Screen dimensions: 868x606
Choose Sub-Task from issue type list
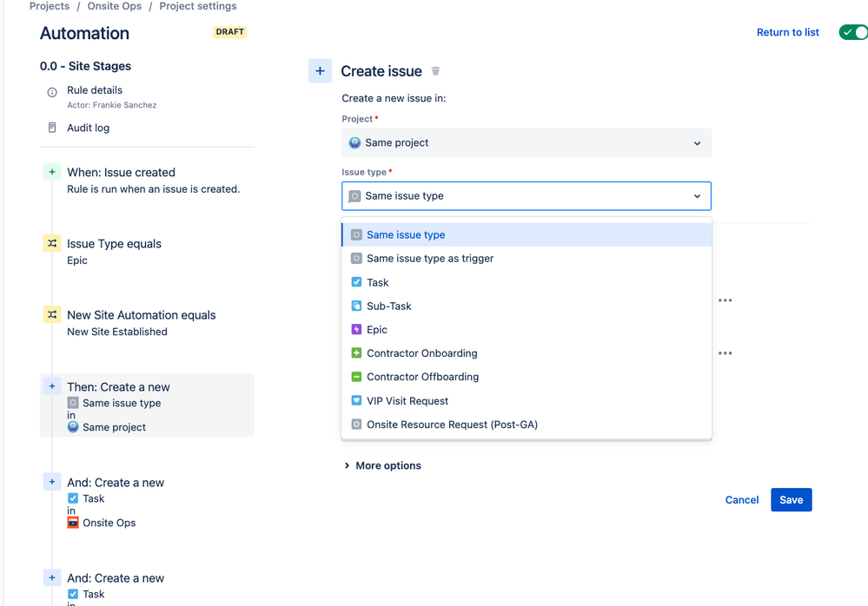click(527, 306)
